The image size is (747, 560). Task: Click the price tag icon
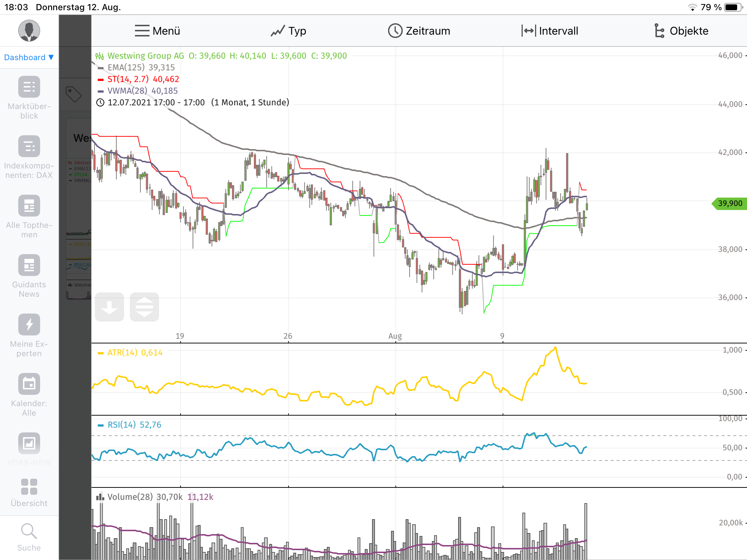pyautogui.click(x=73, y=94)
